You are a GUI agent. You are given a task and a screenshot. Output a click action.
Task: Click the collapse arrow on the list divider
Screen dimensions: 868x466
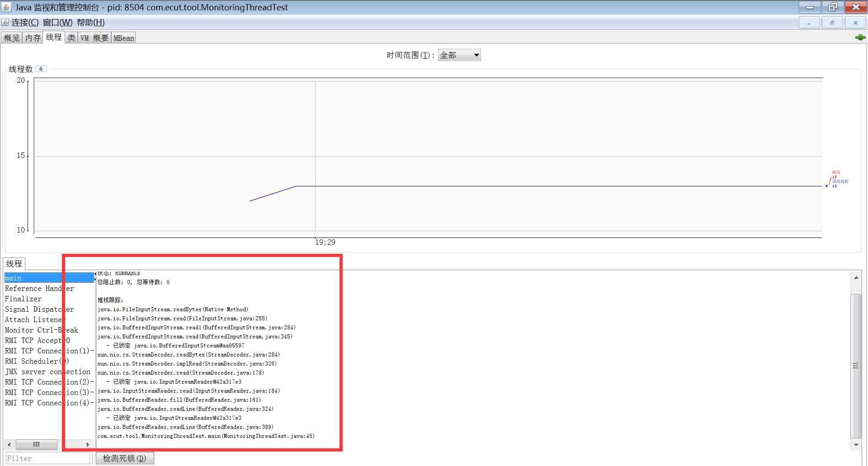point(95,274)
